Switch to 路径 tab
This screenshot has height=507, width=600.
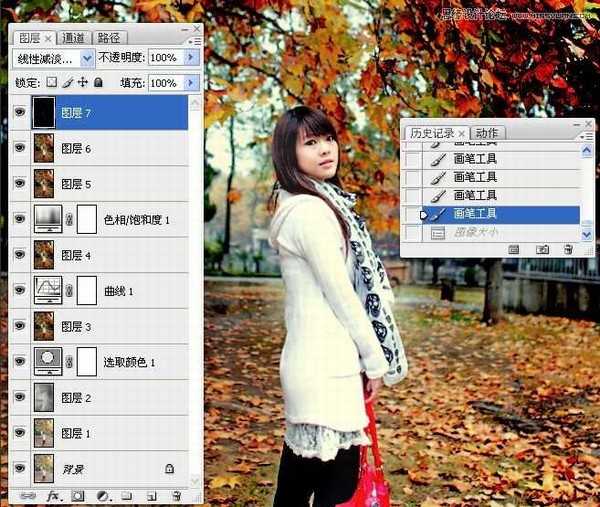click(x=109, y=38)
